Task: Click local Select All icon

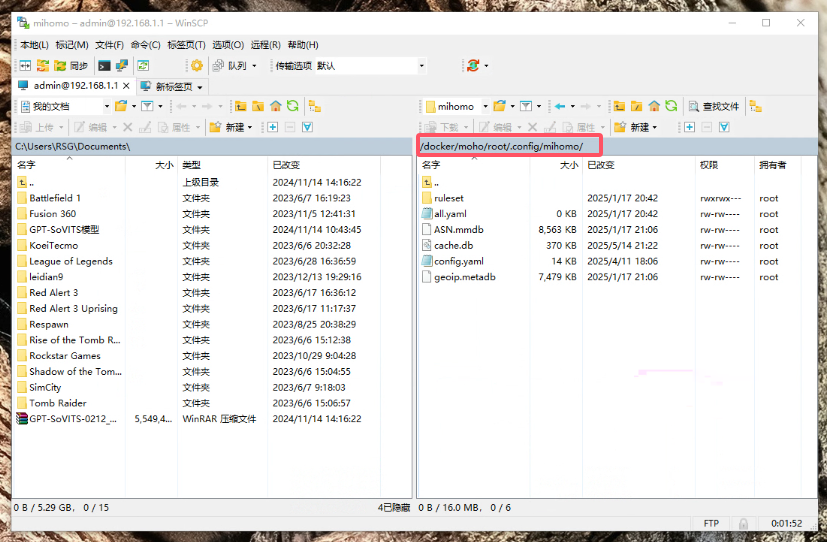Action: 307,127
